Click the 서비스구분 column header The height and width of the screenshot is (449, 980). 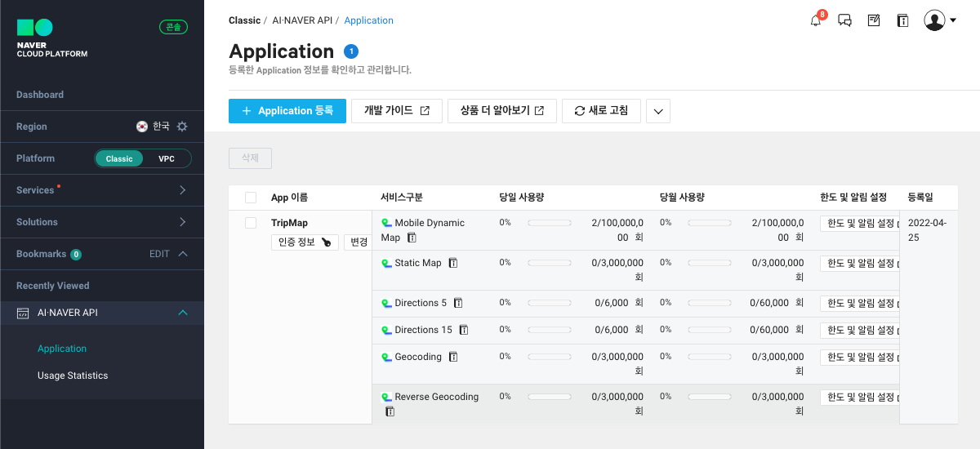[x=402, y=198]
